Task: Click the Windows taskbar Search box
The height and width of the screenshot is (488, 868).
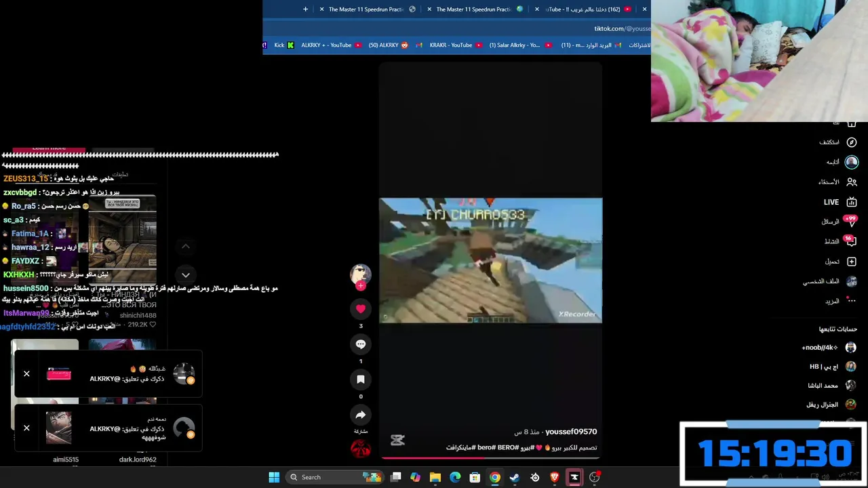Action: [334, 477]
